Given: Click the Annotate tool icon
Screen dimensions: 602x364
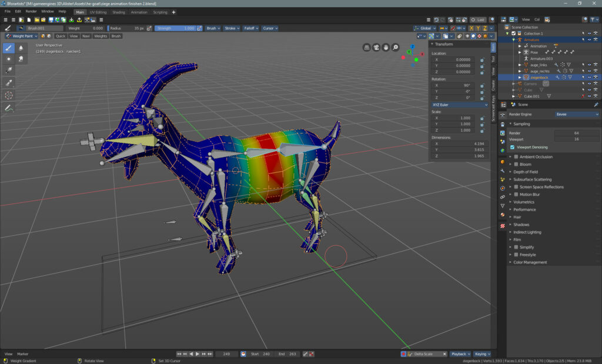Looking at the screenshot, I should click(9, 108).
